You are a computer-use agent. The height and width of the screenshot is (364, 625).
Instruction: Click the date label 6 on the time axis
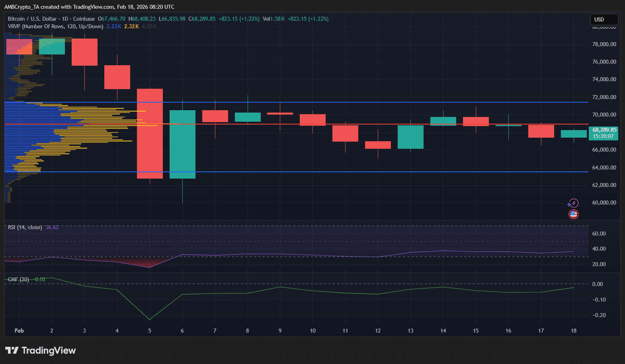[x=182, y=331]
